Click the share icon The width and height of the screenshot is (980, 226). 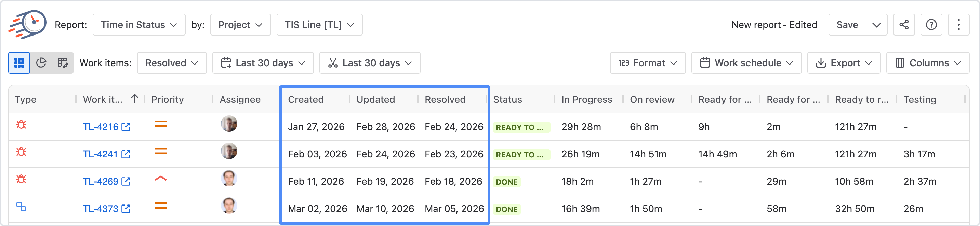(903, 25)
